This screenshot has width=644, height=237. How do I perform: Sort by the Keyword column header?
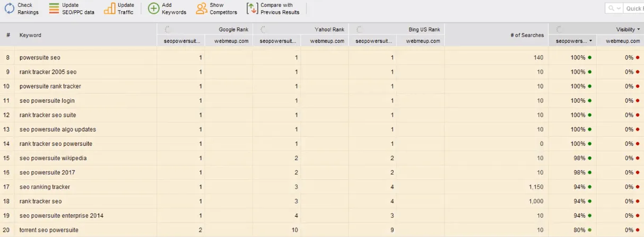(x=30, y=36)
